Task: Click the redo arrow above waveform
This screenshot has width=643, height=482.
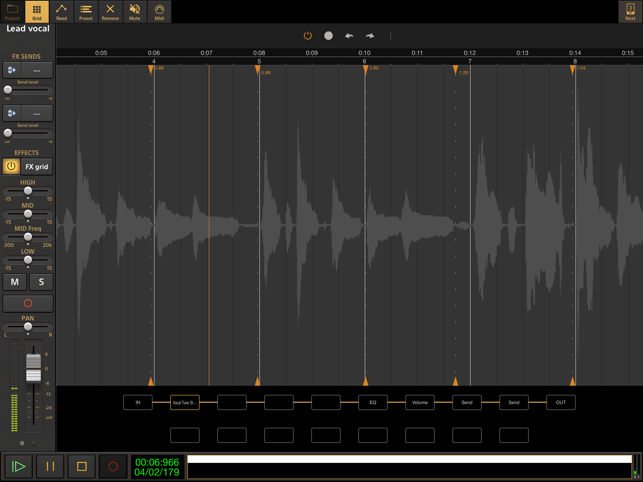Action: [369, 36]
